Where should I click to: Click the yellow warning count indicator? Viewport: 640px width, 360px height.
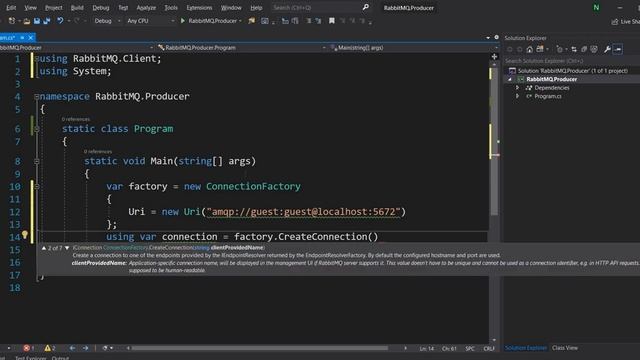click(x=50, y=348)
